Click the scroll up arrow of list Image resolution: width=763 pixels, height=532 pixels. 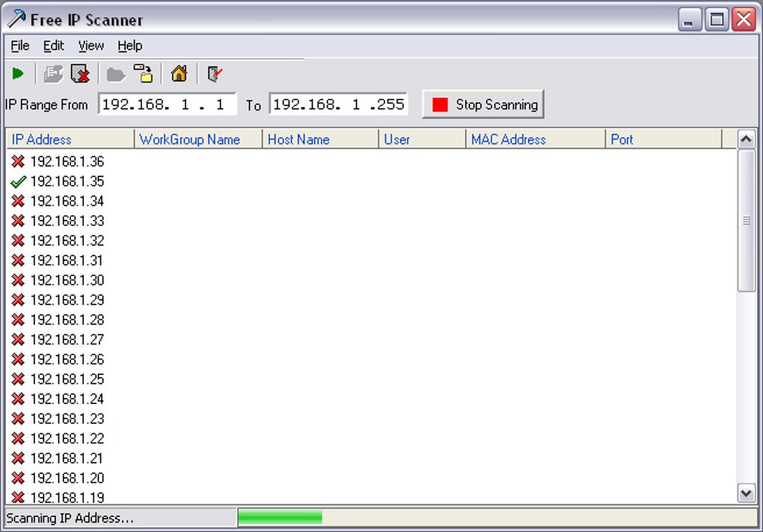[746, 140]
